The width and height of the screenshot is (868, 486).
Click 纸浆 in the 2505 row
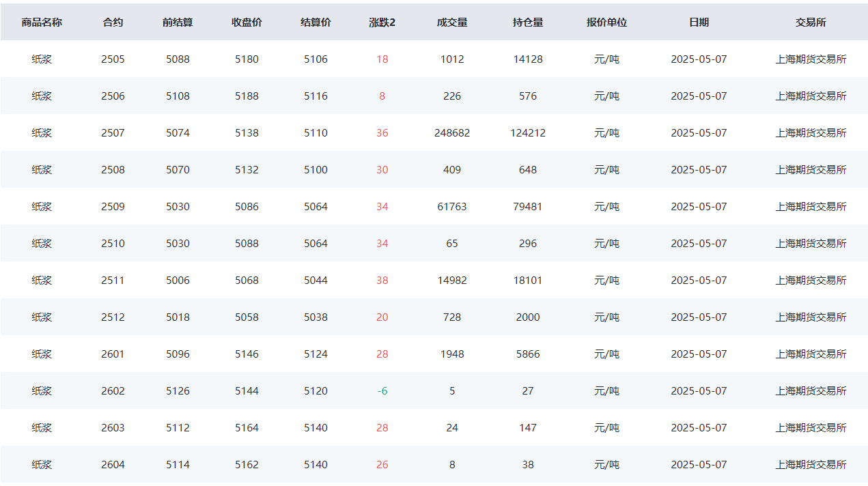point(42,59)
